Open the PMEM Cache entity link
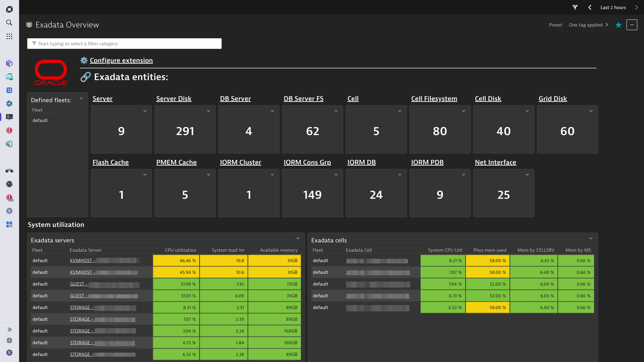 click(x=176, y=162)
